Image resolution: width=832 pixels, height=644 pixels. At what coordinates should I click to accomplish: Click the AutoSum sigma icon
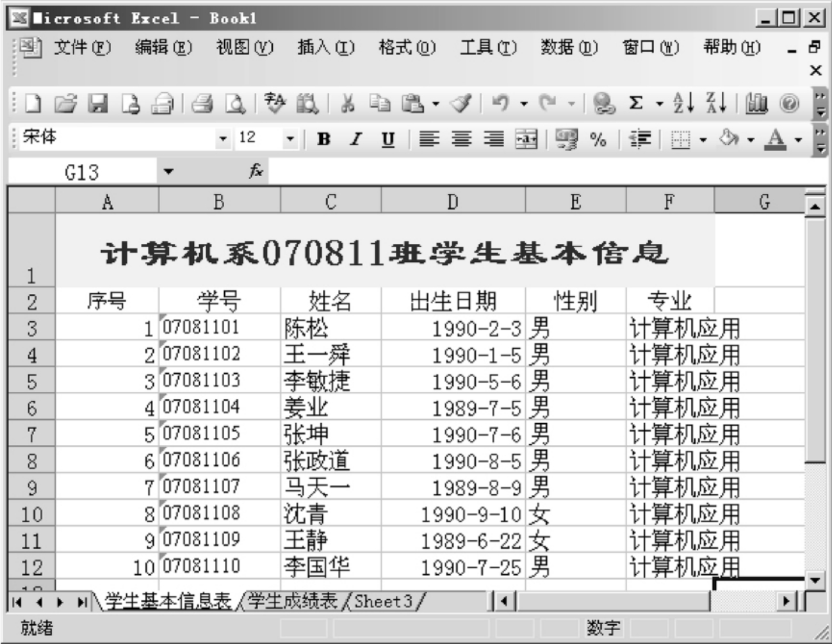click(636, 103)
